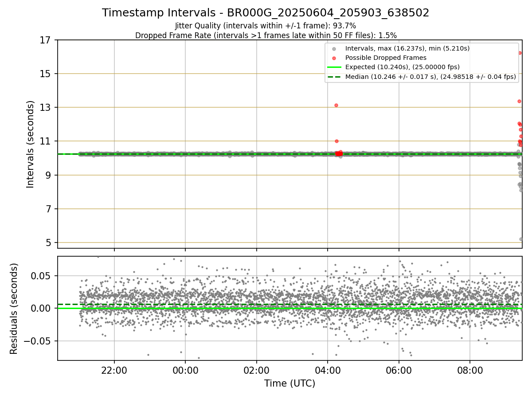Viewport: 532px width, 399px height.
Task: Click the solid green line sample in the legend
Action: point(334,67)
